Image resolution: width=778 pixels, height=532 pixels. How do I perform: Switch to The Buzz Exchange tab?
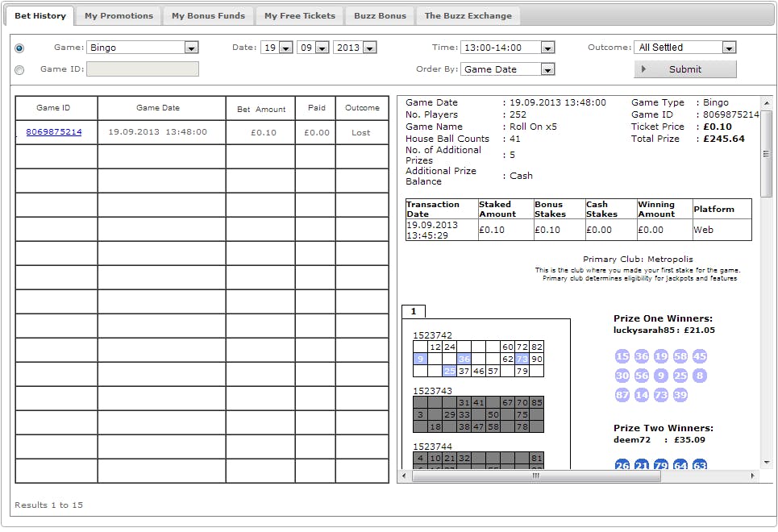(468, 16)
